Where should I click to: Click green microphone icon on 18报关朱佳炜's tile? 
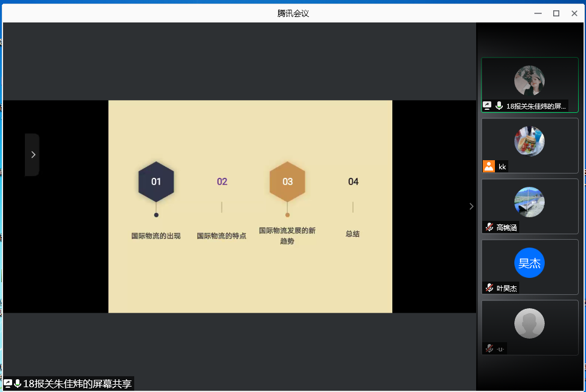(x=499, y=106)
